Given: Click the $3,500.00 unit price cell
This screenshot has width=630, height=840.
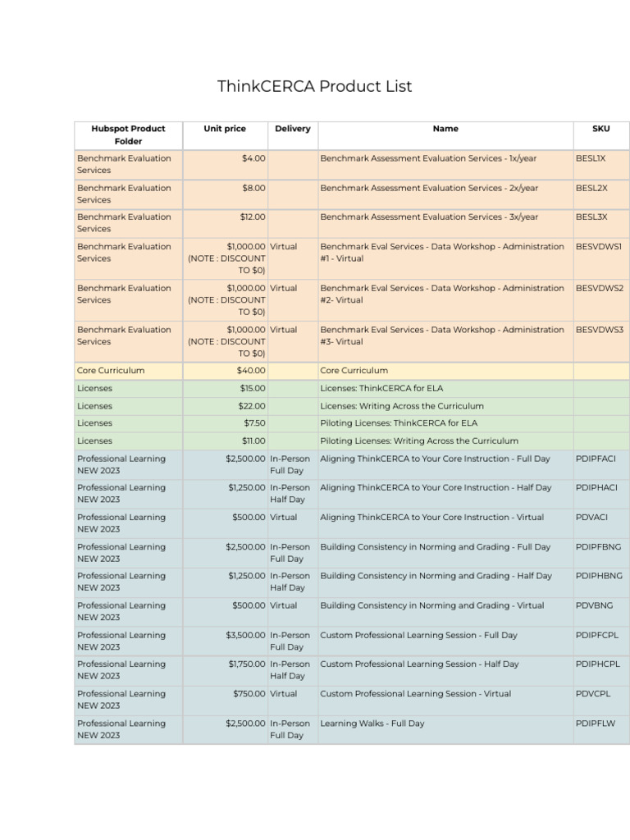Looking at the screenshot, I should pyautogui.click(x=225, y=641).
